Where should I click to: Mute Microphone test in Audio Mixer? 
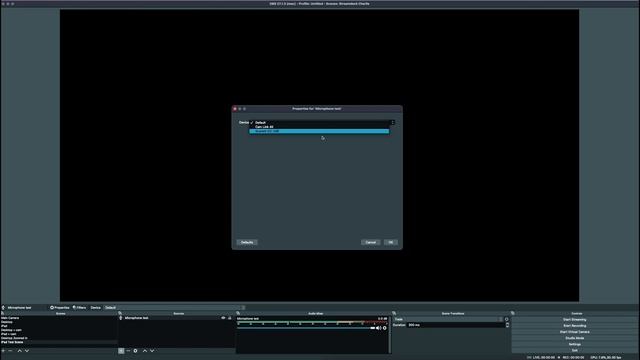tap(378, 328)
